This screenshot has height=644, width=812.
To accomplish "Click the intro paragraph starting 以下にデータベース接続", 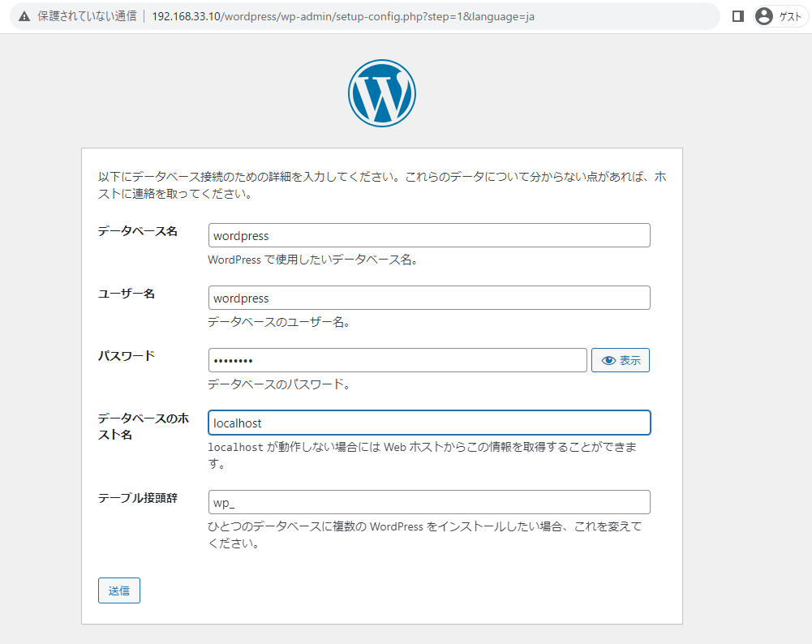I will 382,185.
